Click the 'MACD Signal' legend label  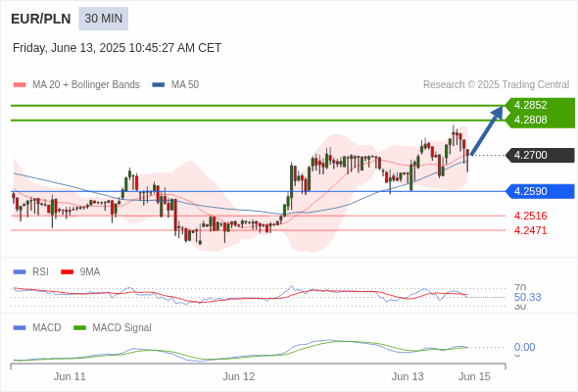122,328
